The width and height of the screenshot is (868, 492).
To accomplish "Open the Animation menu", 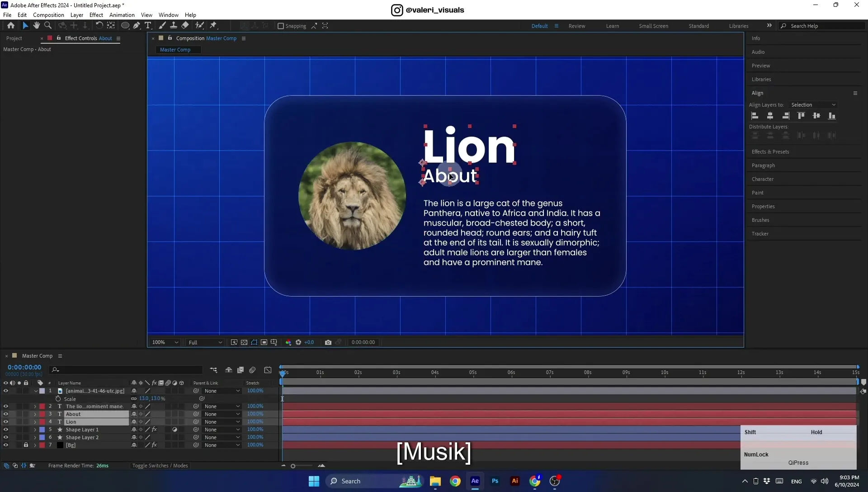I will click(x=122, y=15).
